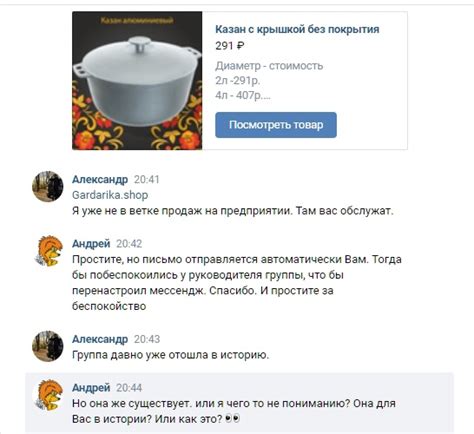Click Андрей's hedgehog avatar at 20:44 message
Screen dimensions: 474x434
[49, 395]
